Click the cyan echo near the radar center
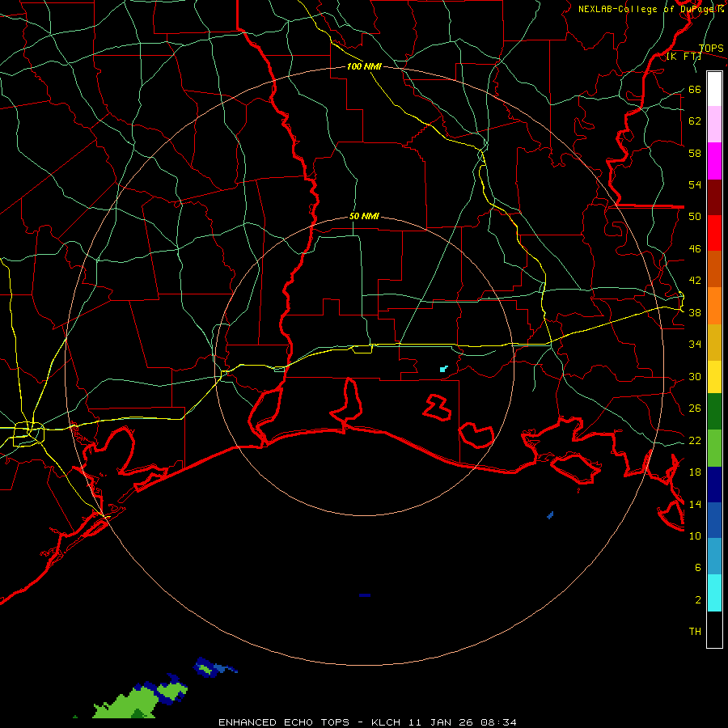The height and width of the screenshot is (728, 728). tap(443, 369)
